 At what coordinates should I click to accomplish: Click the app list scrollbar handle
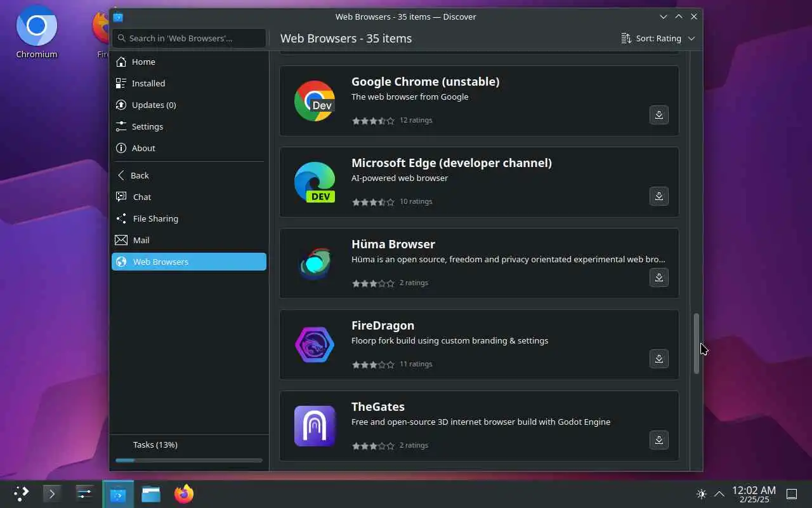coord(696,343)
